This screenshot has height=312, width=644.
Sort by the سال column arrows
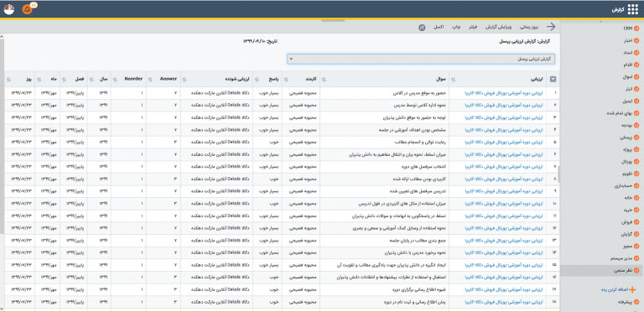point(91,80)
